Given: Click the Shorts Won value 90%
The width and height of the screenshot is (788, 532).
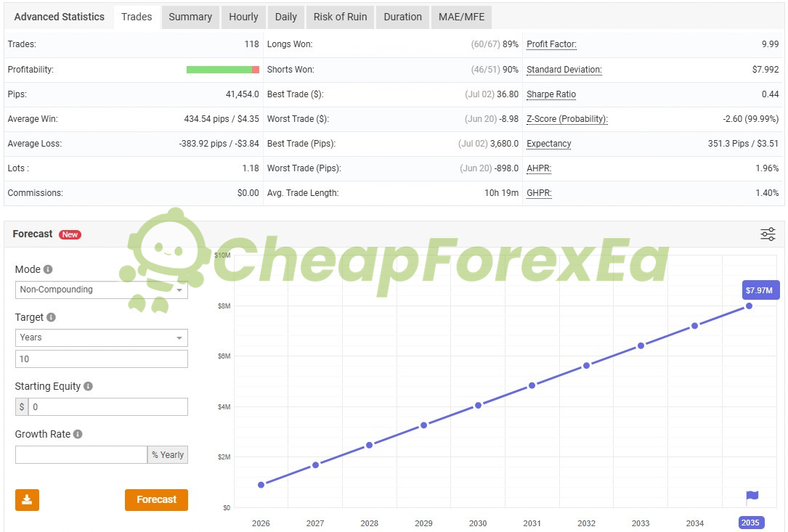Looking at the screenshot, I should click(511, 70).
